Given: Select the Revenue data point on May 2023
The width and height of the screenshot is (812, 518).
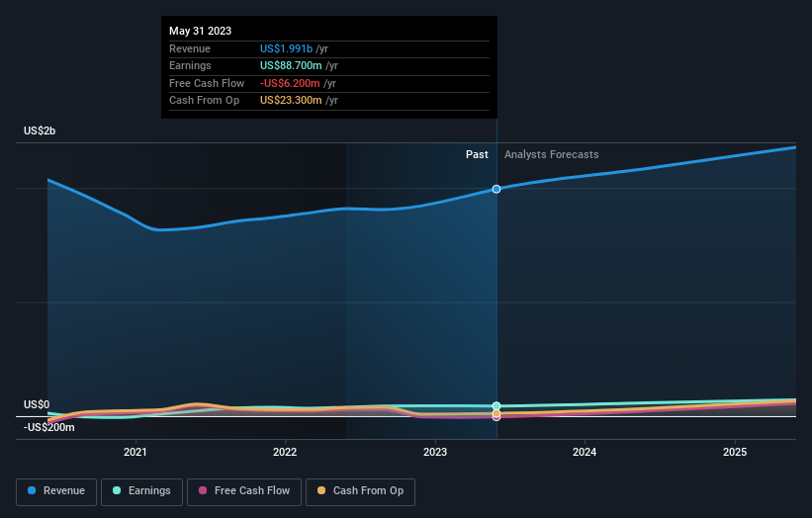Looking at the screenshot, I should (496, 189).
